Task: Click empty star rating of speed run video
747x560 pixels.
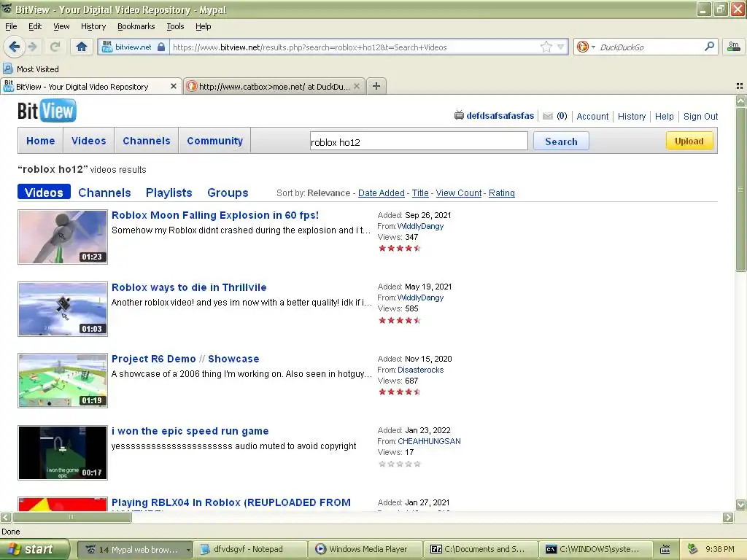Action: click(399, 464)
